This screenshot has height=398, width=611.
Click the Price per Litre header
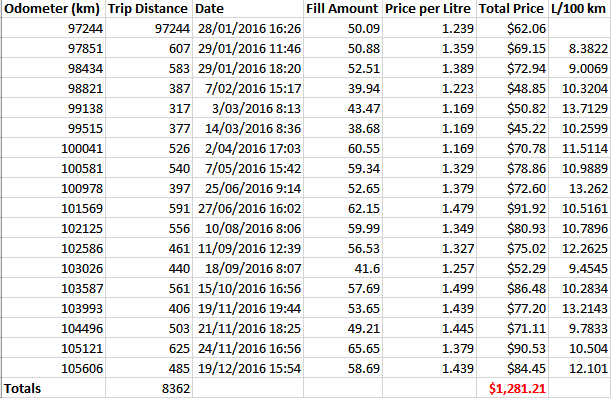point(429,9)
